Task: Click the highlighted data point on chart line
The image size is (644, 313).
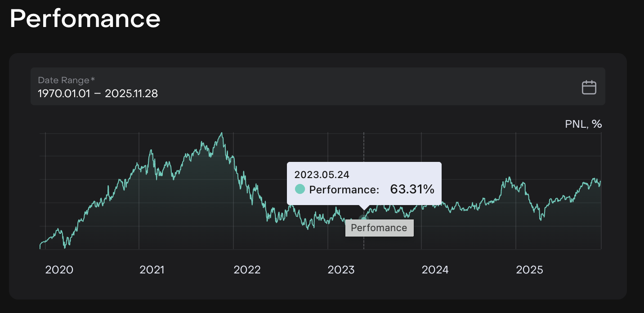Action: pyautogui.click(x=364, y=219)
